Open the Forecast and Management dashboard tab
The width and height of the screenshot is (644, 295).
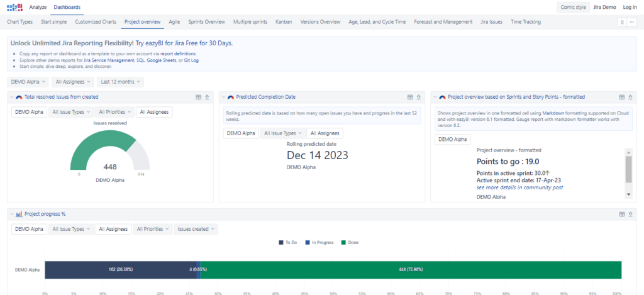pyautogui.click(x=443, y=22)
